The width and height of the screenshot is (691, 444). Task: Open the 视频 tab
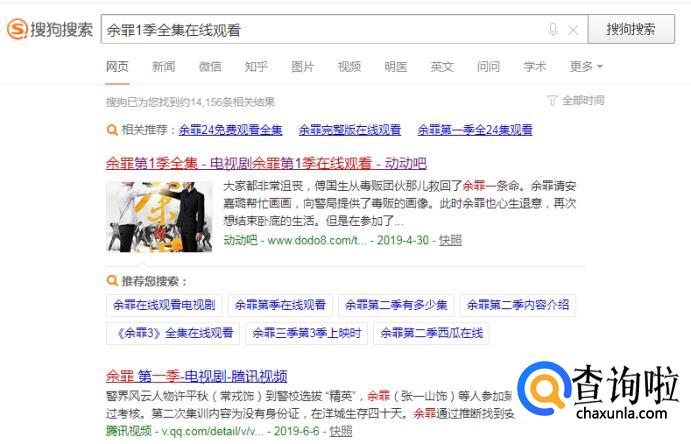(349, 67)
